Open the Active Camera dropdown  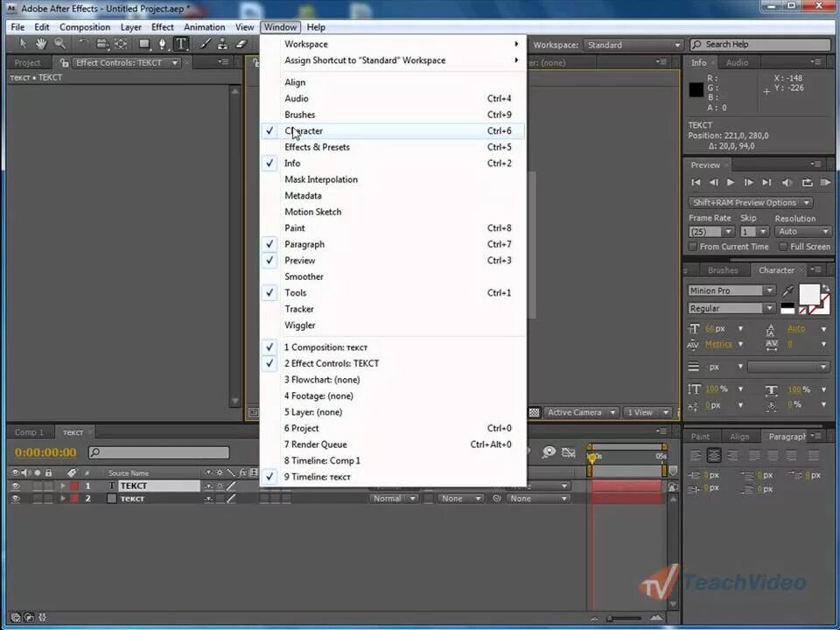(x=581, y=412)
